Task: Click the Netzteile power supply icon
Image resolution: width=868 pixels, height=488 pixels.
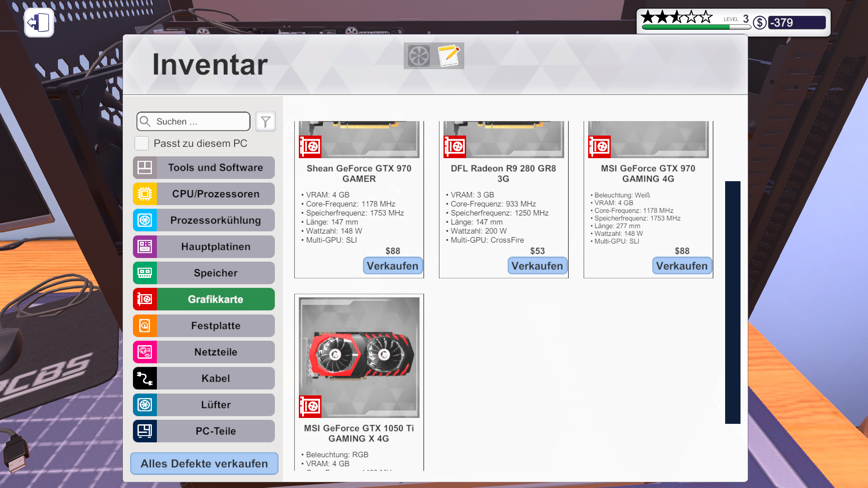Action: (x=145, y=352)
